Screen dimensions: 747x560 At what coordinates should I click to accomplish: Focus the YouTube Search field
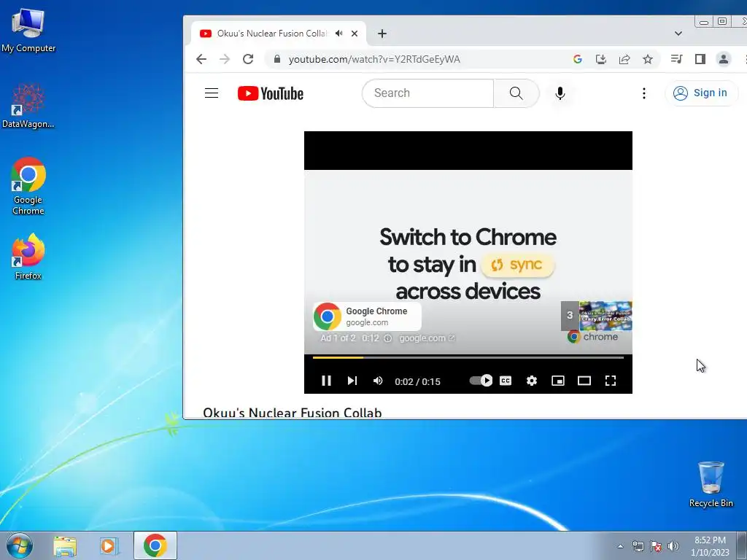pyautogui.click(x=427, y=93)
